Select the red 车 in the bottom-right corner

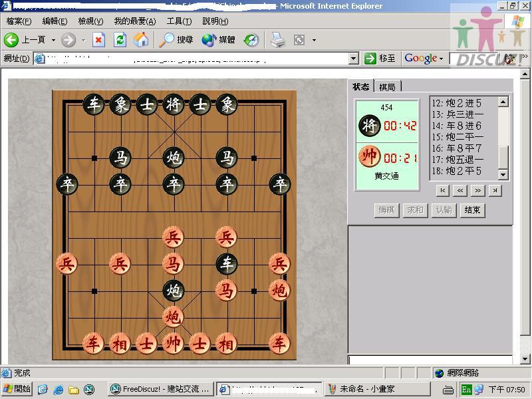tap(279, 343)
